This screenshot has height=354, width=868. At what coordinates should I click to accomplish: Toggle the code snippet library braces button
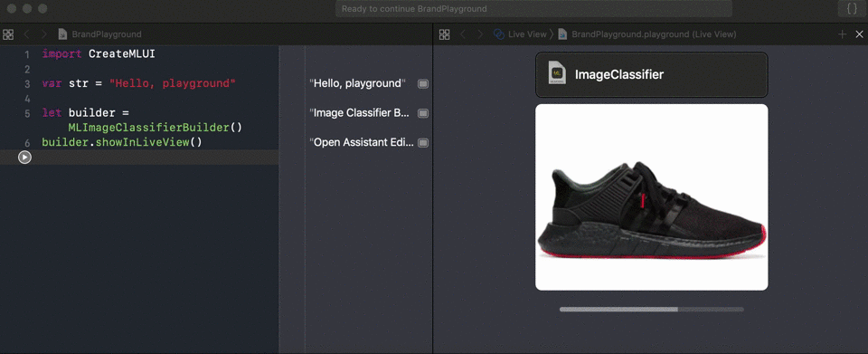tap(852, 9)
